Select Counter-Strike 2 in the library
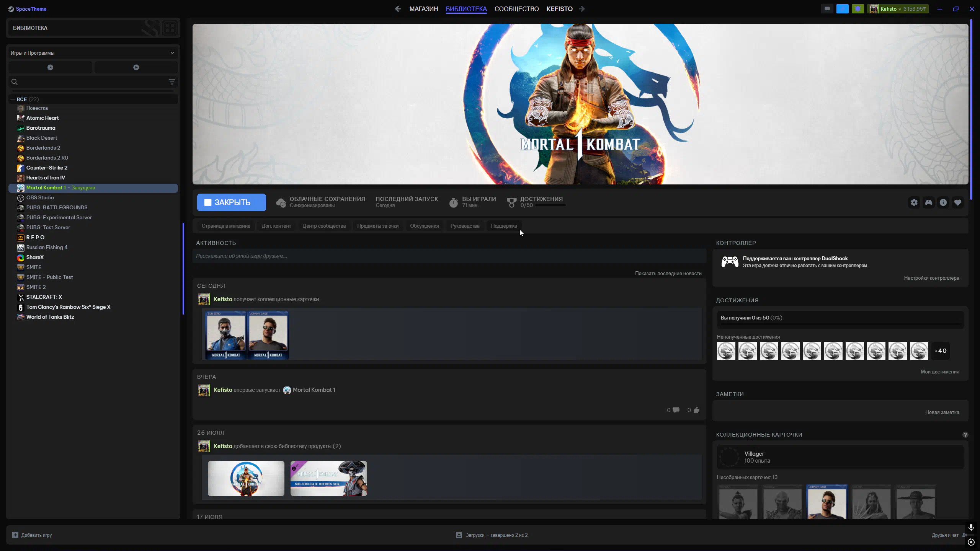The image size is (980, 551). pos(47,168)
